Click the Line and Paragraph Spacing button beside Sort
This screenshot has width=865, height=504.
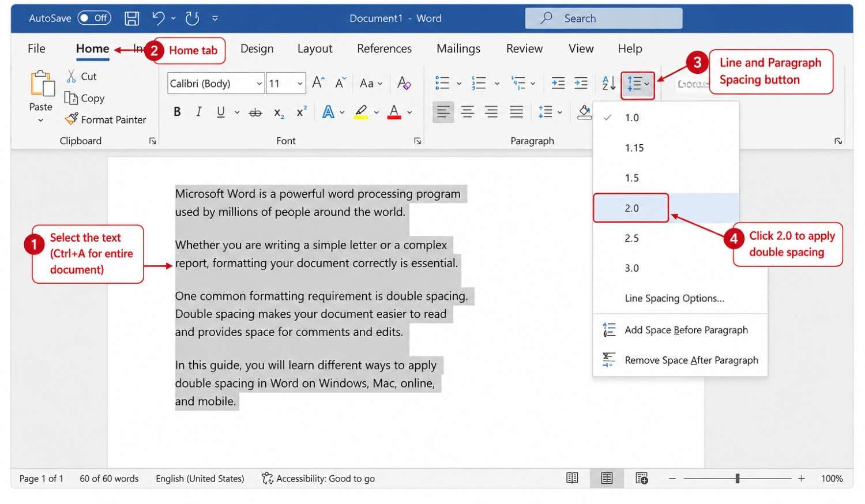click(x=638, y=84)
